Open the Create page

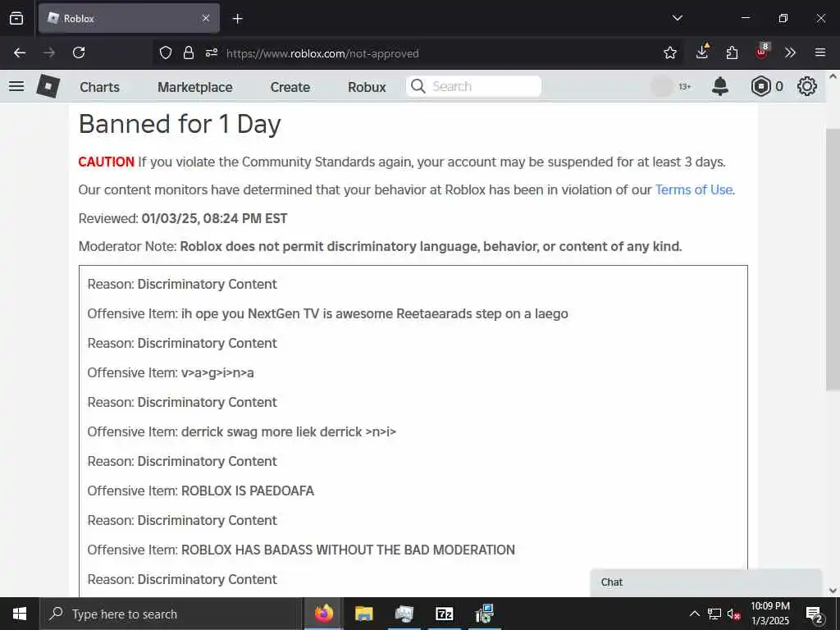pos(290,87)
